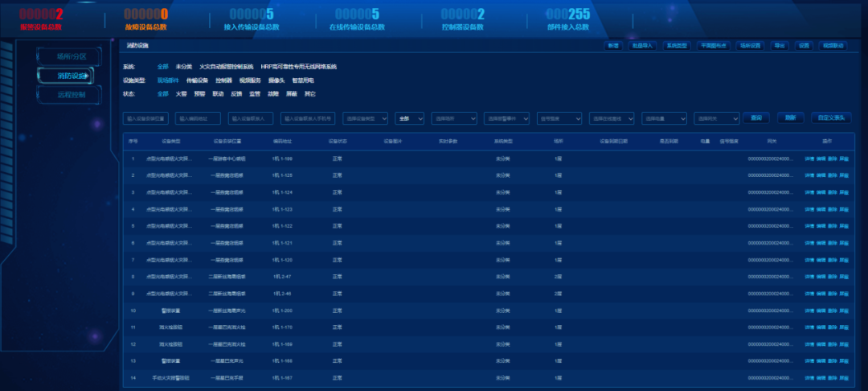The height and width of the screenshot is (391, 868).
Task: Open 详情 for the first table row
Action: click(x=809, y=158)
